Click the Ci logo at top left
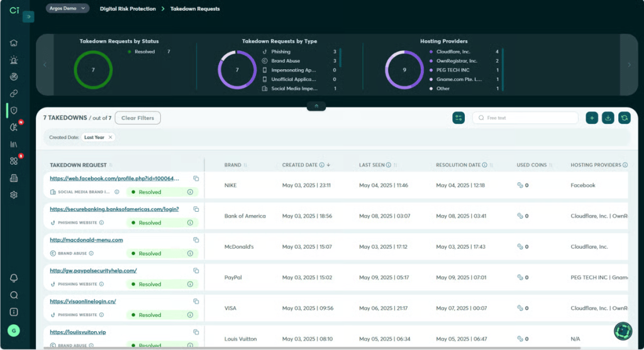The image size is (644, 350). point(14,10)
